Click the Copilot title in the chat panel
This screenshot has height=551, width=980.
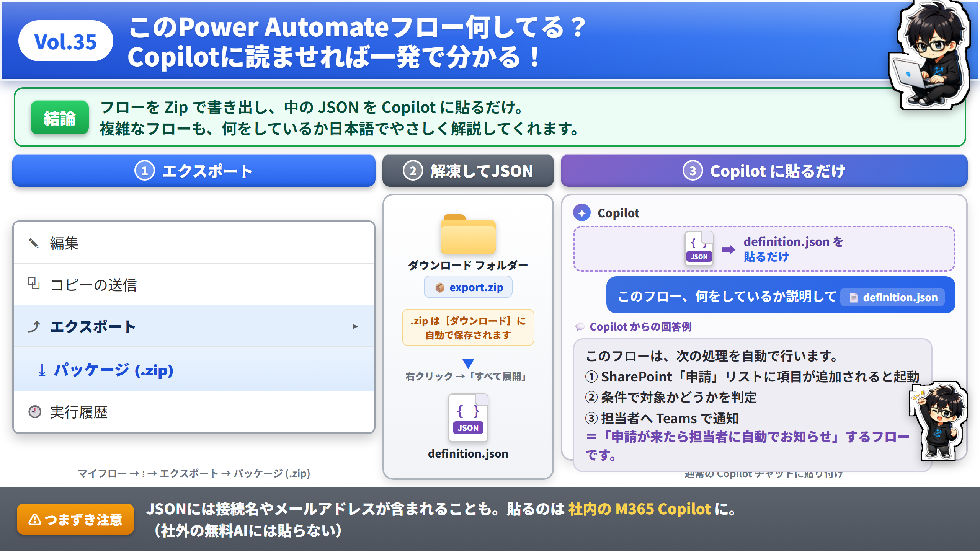[618, 213]
